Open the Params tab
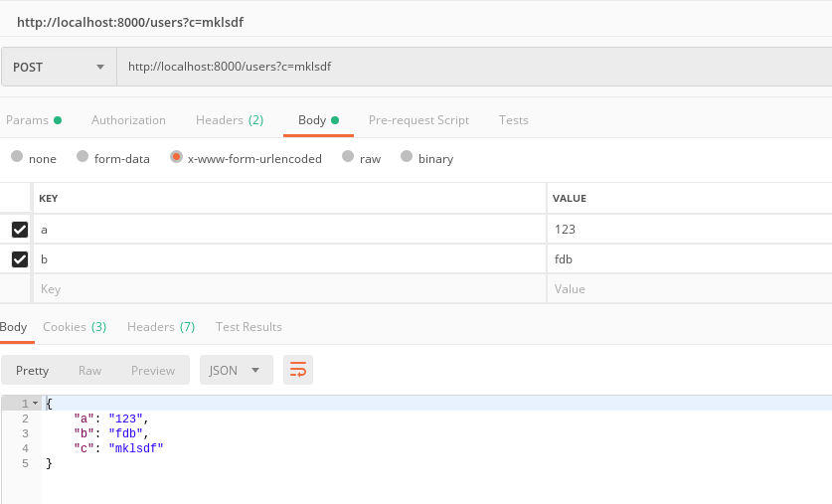 click(x=34, y=120)
